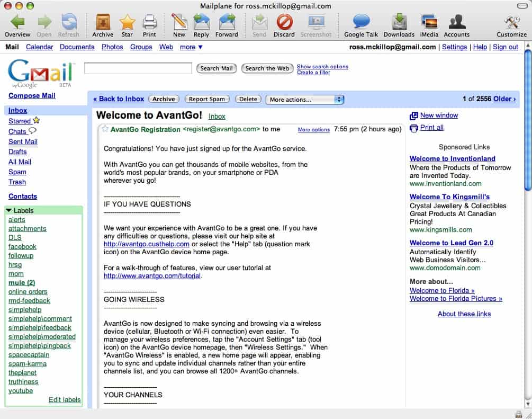Click the toolbar toggle pill in title bar

coord(522,6)
